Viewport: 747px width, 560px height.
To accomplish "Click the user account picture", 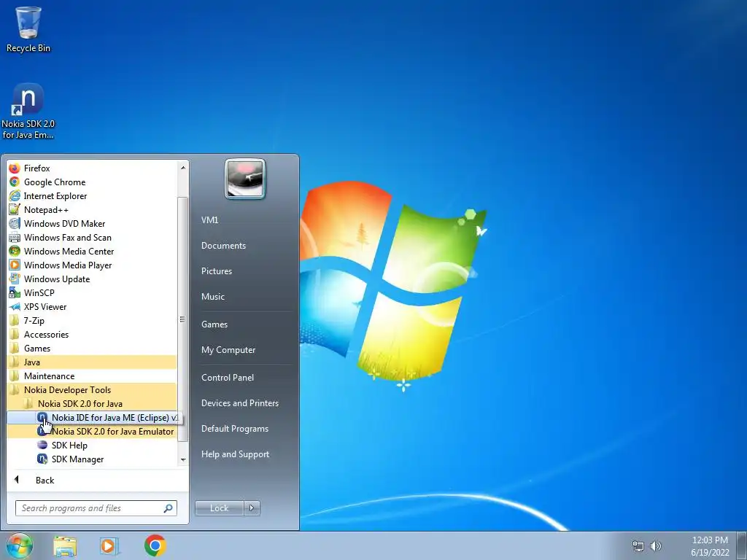I will [x=245, y=179].
